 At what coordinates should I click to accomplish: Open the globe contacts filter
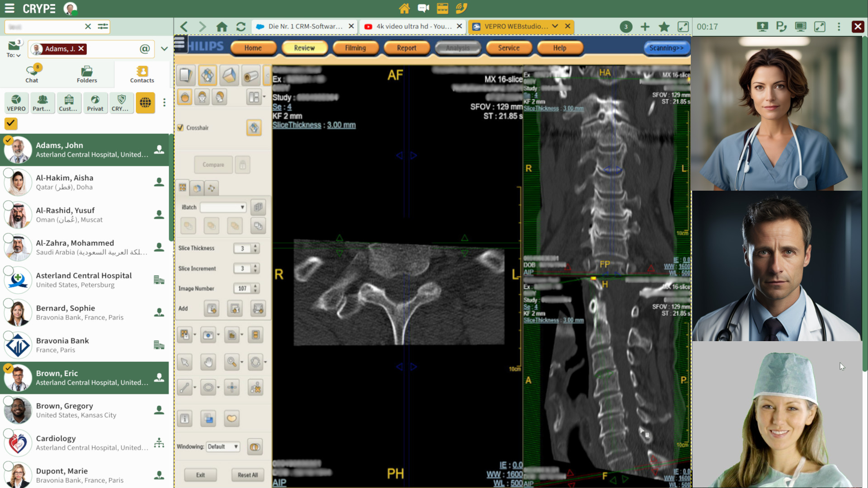[x=145, y=103]
